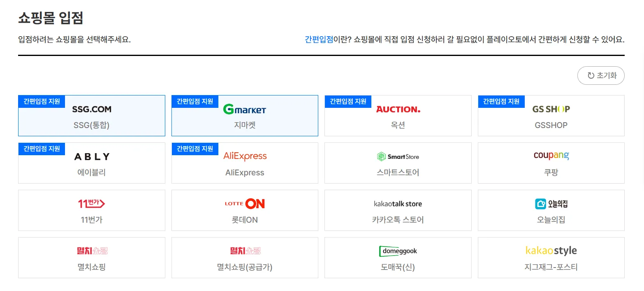Click the 카카오톡 스토어 text label
This screenshot has height=291, width=644.
click(398, 220)
